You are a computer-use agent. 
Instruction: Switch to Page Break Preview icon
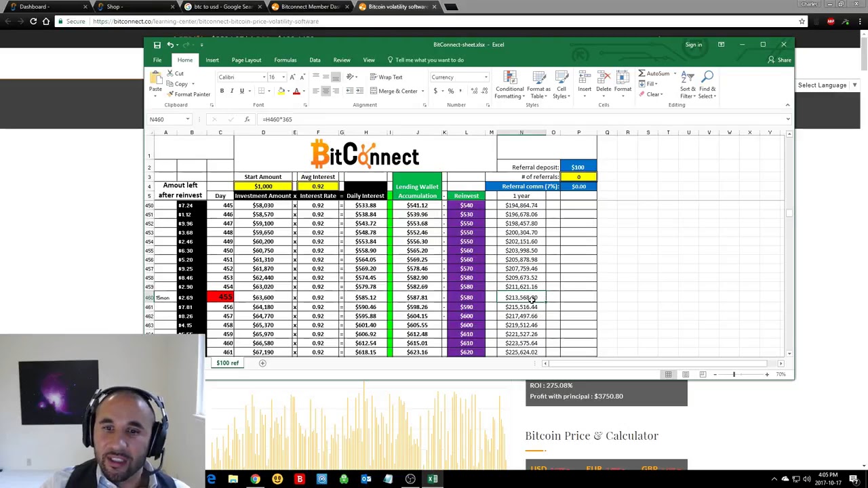[703, 374]
